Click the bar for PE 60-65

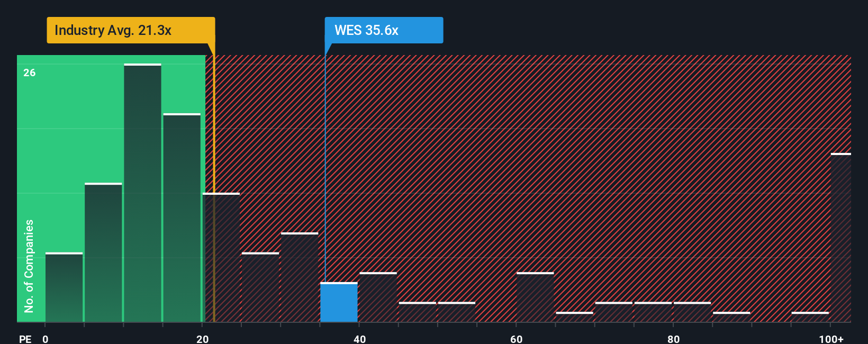point(535,297)
